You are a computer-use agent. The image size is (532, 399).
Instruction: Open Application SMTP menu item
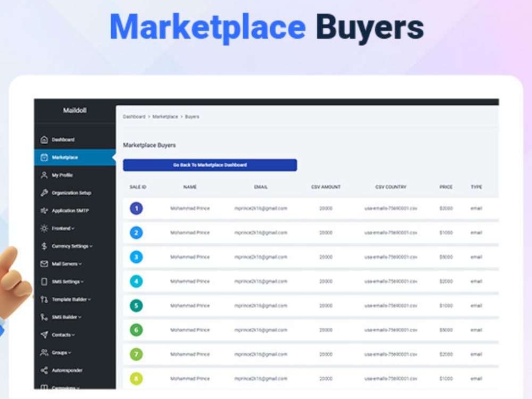70,211
